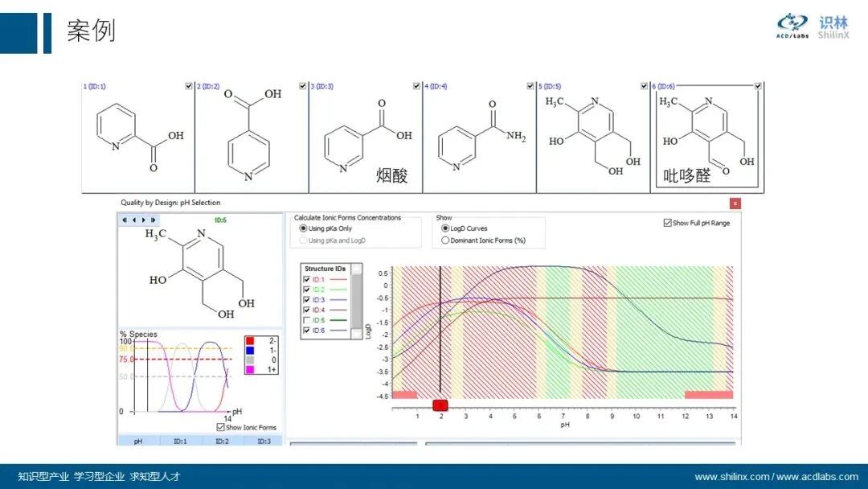The width and height of the screenshot is (868, 489).
Task: Advance to the next structure in the pH Selection panel
Action: click(x=143, y=220)
